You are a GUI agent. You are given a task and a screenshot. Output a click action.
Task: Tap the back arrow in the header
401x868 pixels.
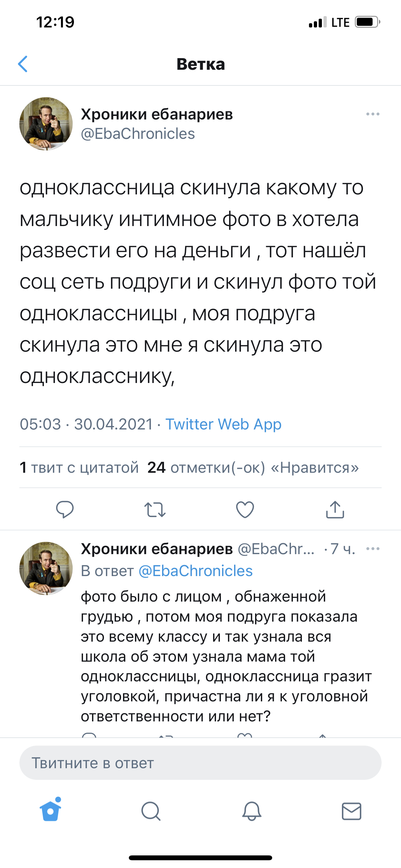pyautogui.click(x=23, y=64)
